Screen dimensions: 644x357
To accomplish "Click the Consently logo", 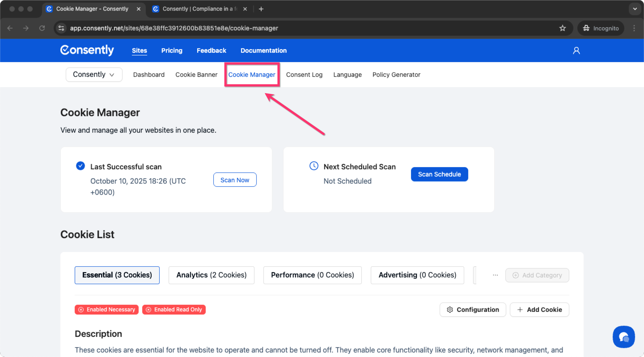I will 87,50.
